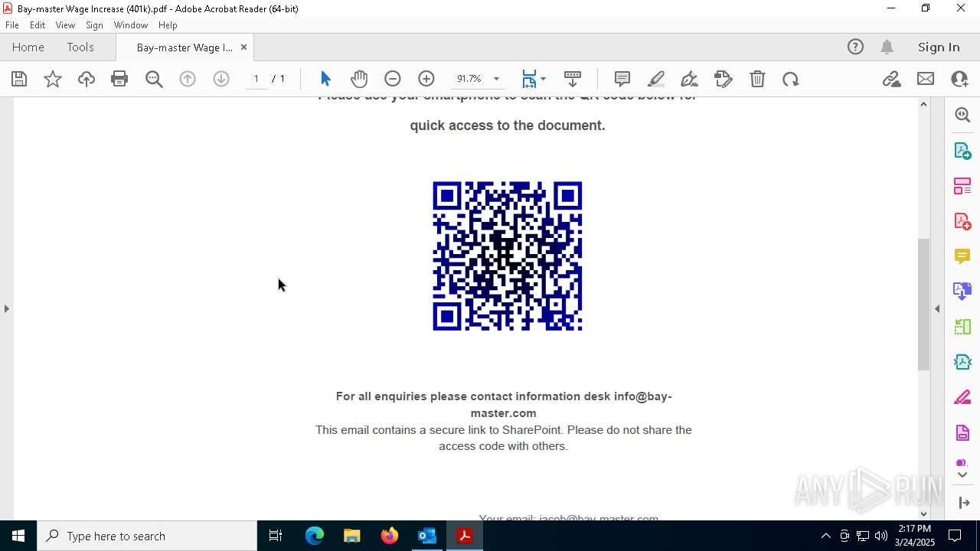980x551 pixels.
Task: Go to previous page arrow
Action: (x=188, y=79)
